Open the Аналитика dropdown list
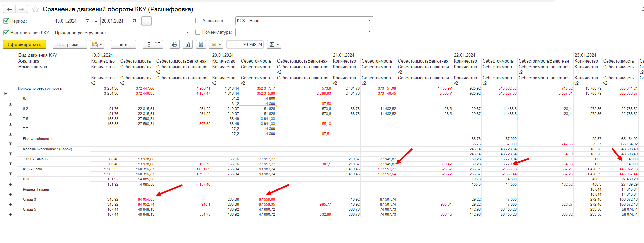 tap(369, 21)
